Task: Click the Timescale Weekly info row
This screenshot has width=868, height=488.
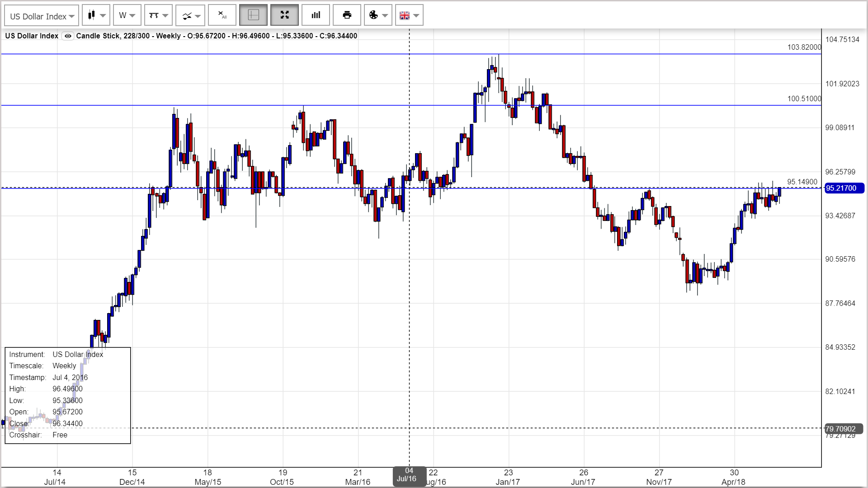Action: pyautogui.click(x=42, y=366)
